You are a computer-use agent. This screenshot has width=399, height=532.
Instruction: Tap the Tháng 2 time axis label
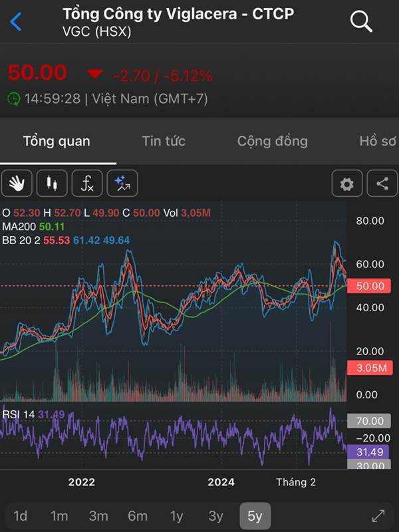(296, 482)
